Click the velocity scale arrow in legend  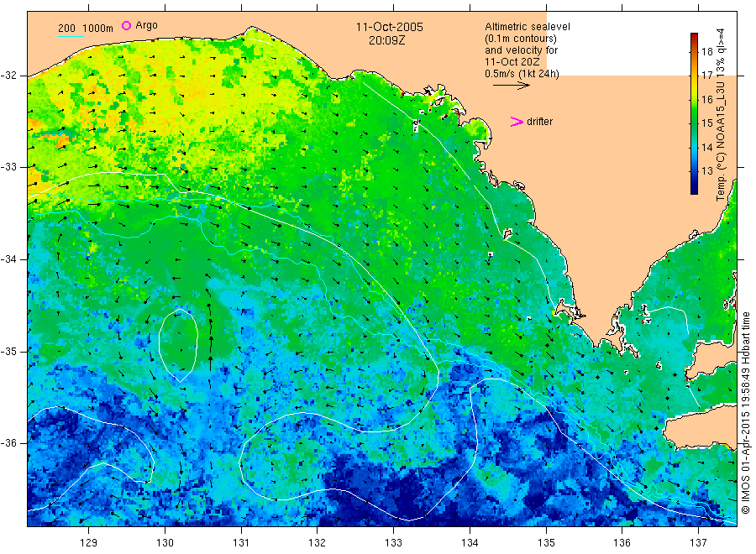[511, 86]
